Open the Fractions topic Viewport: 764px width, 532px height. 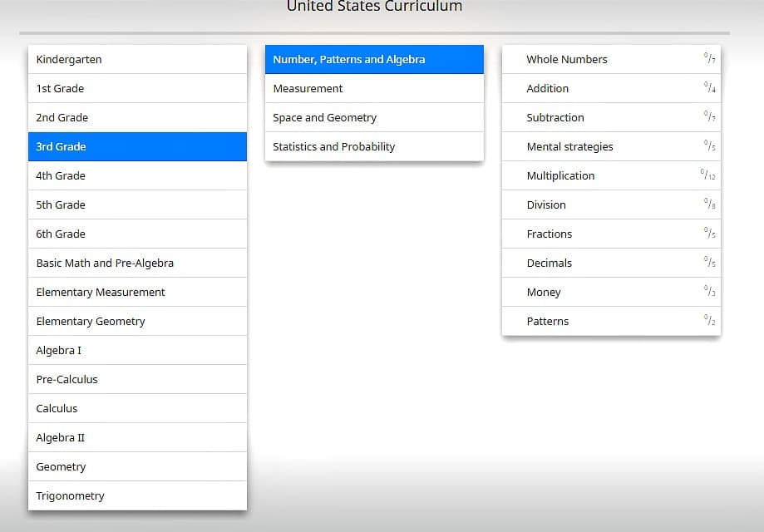point(611,234)
